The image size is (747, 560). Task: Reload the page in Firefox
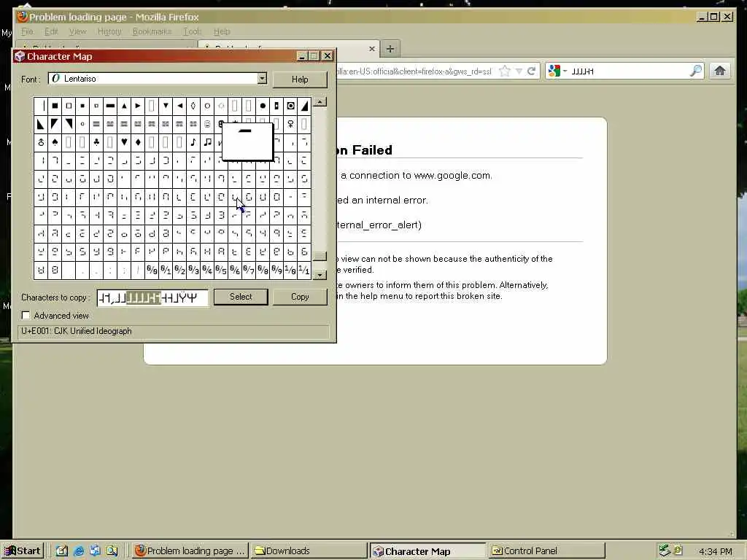tap(532, 71)
